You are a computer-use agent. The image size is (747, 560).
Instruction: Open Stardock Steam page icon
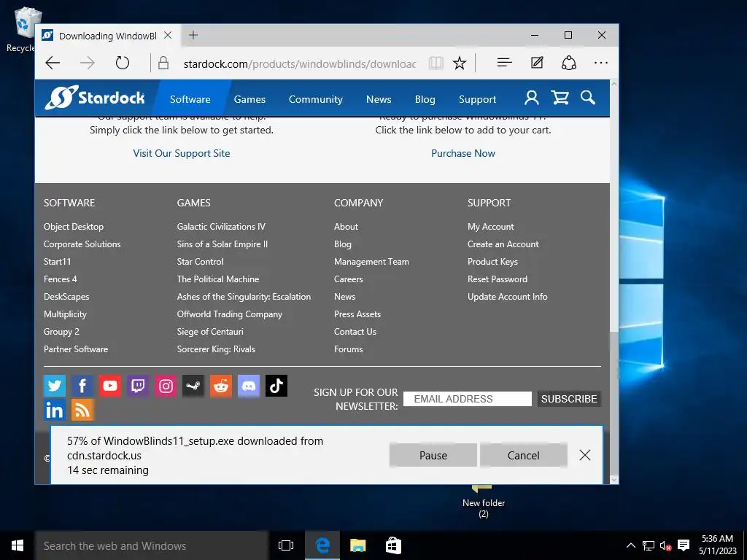pos(193,386)
